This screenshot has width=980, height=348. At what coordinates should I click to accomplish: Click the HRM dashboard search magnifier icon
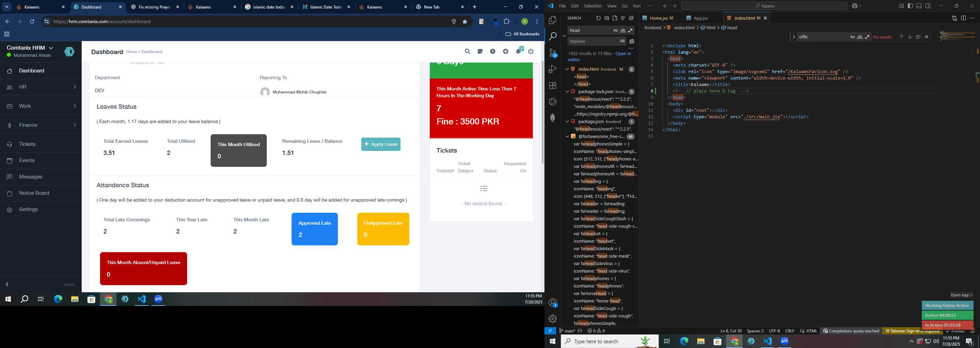pyautogui.click(x=467, y=51)
